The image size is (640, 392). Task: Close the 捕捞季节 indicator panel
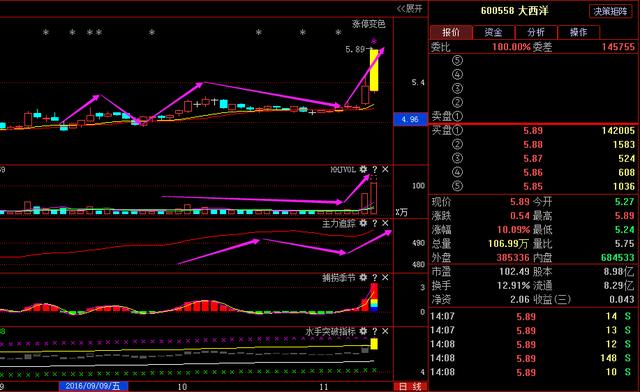385,278
